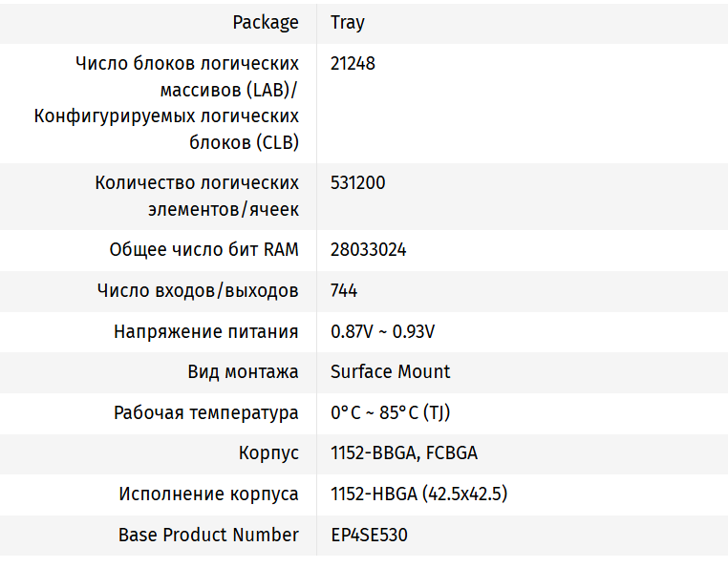Click the "Напряжение питания" label
This screenshot has width=728, height=568.
[x=206, y=331]
